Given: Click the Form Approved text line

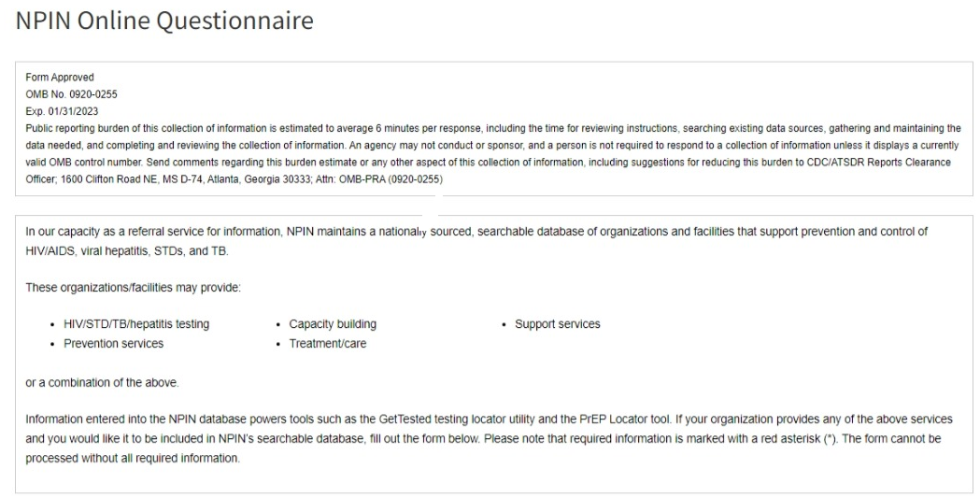Looking at the screenshot, I should click(60, 78).
